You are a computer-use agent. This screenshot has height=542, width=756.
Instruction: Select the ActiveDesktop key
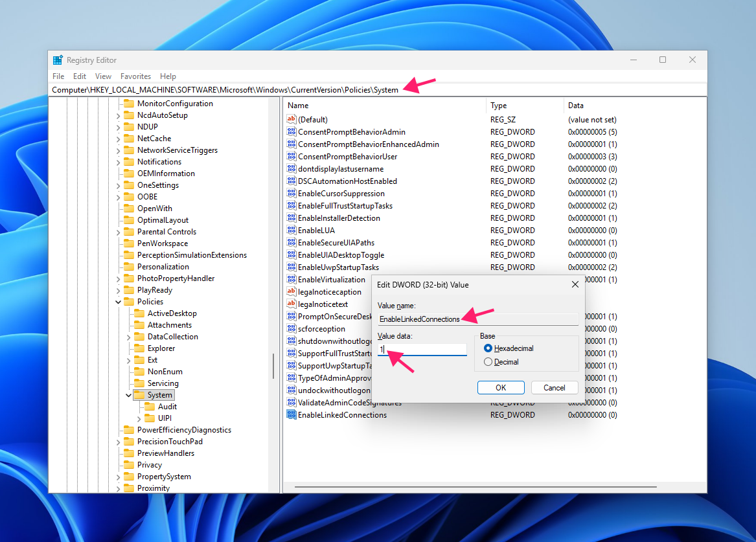pos(172,313)
